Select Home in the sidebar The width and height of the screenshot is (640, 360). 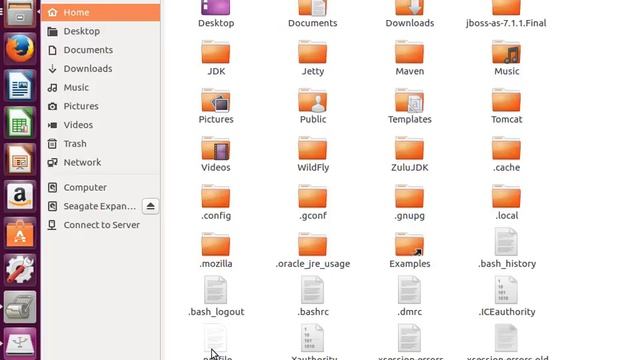(100, 12)
